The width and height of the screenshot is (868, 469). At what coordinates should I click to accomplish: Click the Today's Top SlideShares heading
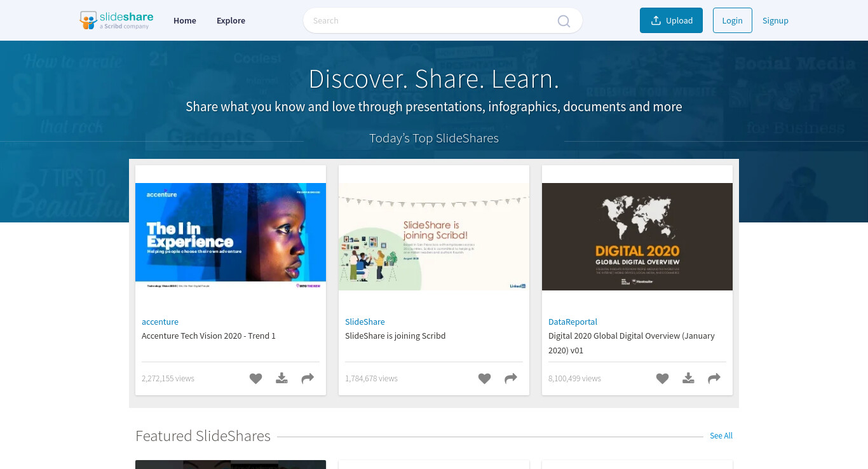coord(434,138)
